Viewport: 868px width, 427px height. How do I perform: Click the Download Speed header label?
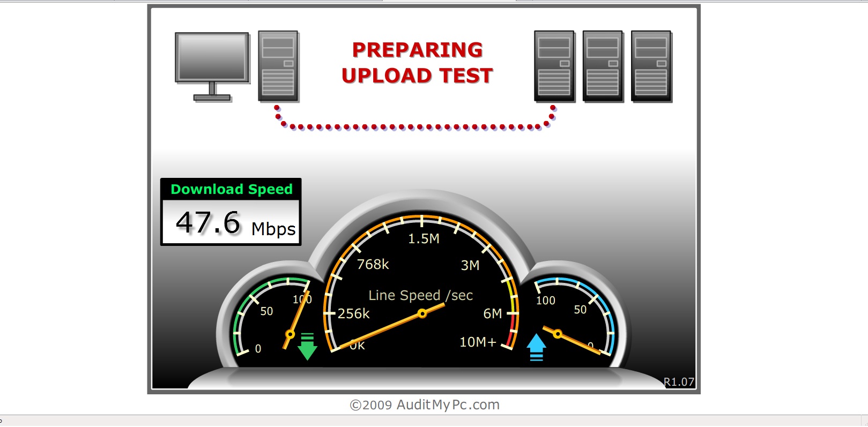(x=232, y=189)
